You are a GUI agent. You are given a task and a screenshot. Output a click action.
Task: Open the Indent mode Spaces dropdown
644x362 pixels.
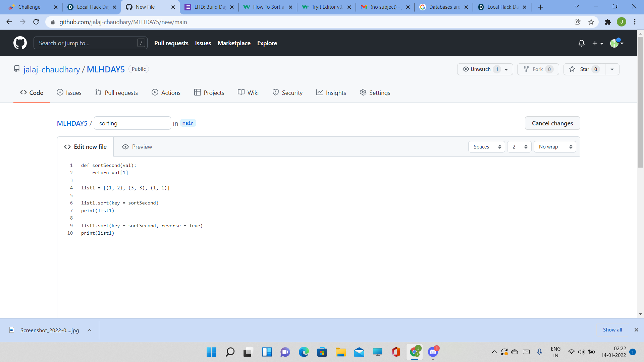486,147
